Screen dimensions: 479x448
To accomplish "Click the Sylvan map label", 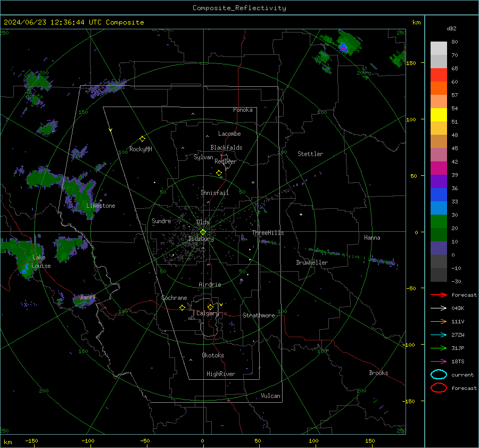I will pos(203,157).
